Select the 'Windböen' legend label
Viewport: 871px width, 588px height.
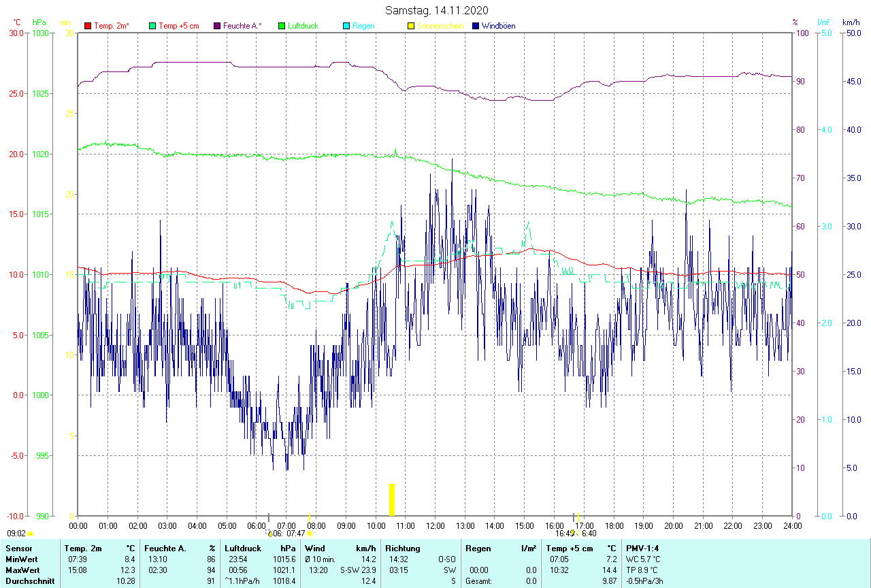[x=498, y=26]
